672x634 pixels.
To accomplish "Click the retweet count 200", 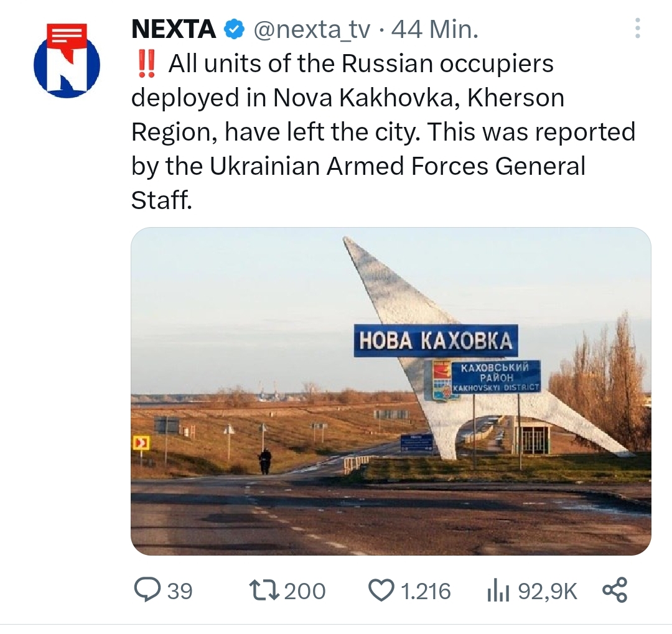I will [x=305, y=590].
